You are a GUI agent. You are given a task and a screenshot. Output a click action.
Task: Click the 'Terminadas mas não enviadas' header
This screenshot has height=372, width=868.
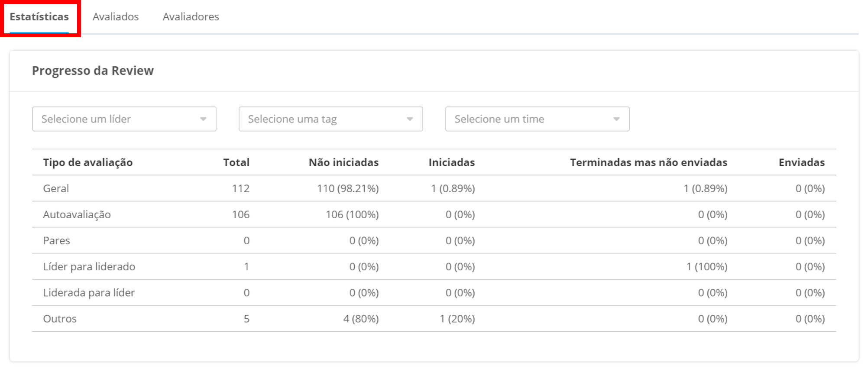[648, 162]
